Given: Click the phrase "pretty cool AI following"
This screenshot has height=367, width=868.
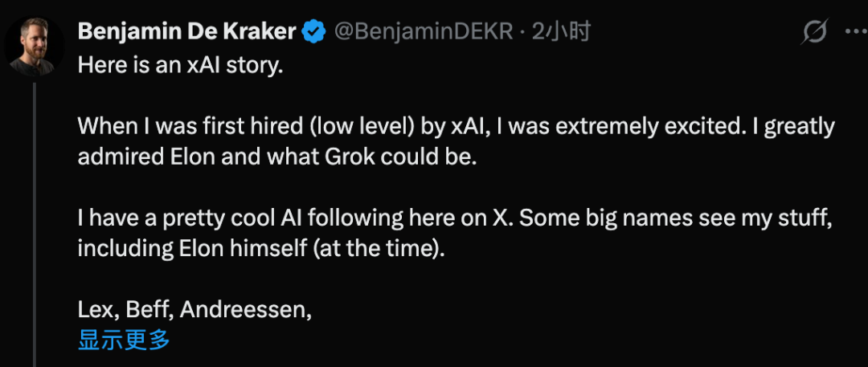Looking at the screenshot, I should pos(280,218).
